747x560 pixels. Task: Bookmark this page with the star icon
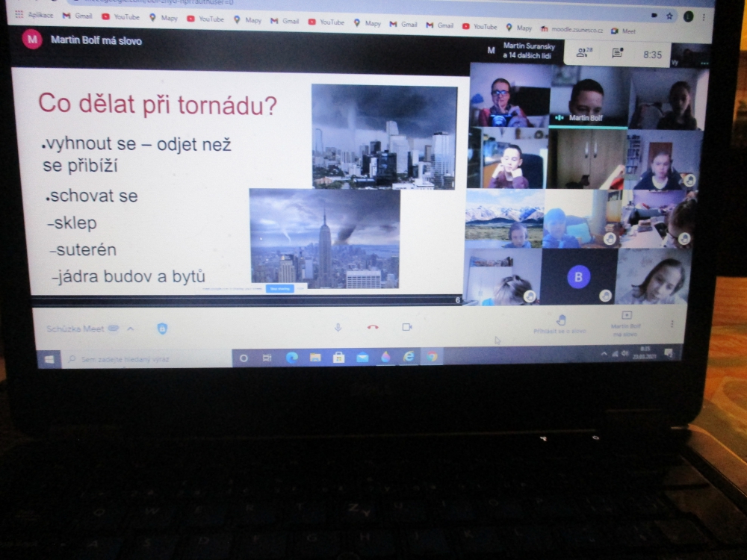(669, 16)
